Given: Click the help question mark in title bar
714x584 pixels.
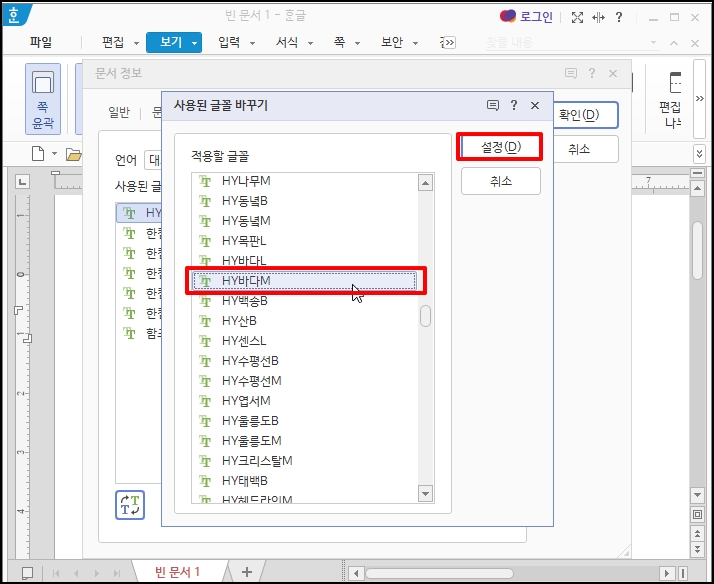Looking at the screenshot, I should pyautogui.click(x=619, y=17).
